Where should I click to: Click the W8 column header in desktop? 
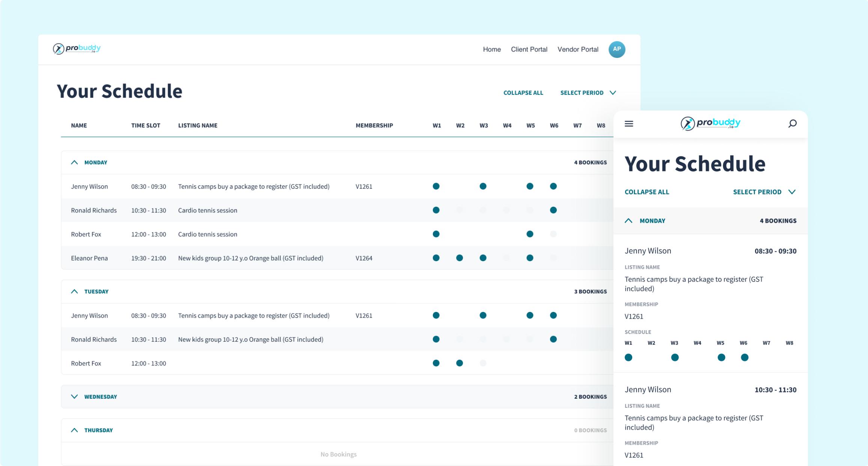point(601,126)
